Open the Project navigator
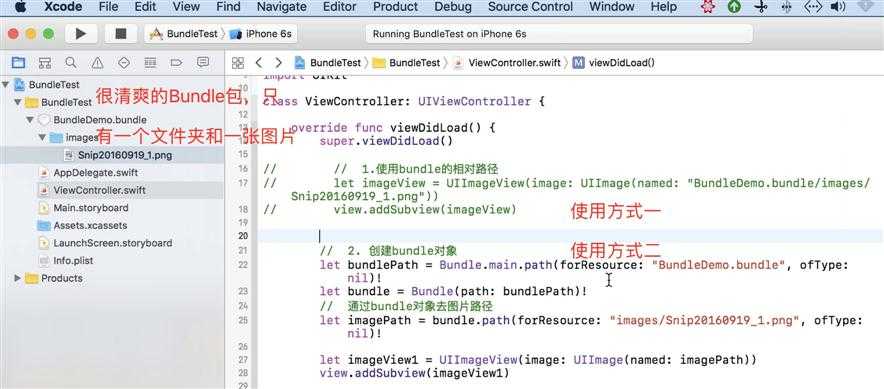Image resolution: width=884 pixels, height=389 pixels. (19, 63)
